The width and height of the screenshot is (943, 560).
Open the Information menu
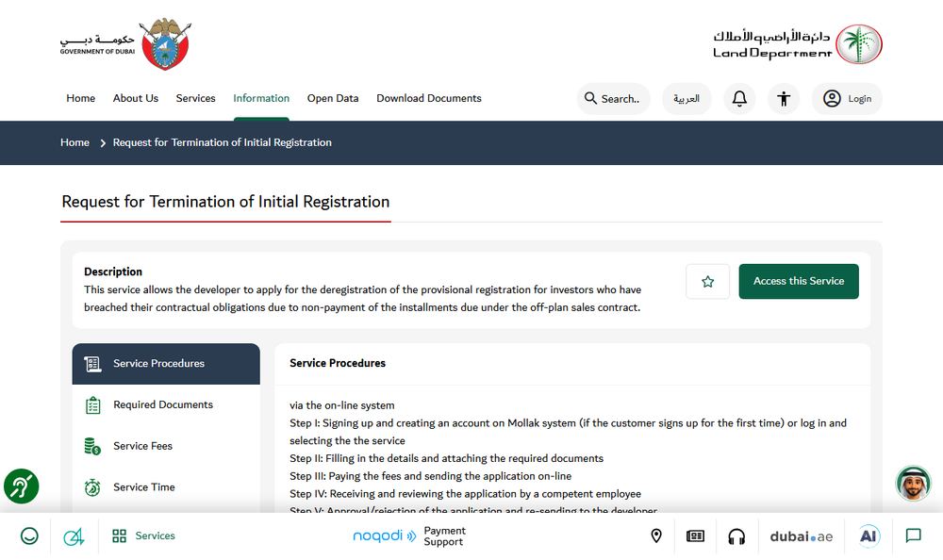tap(261, 98)
